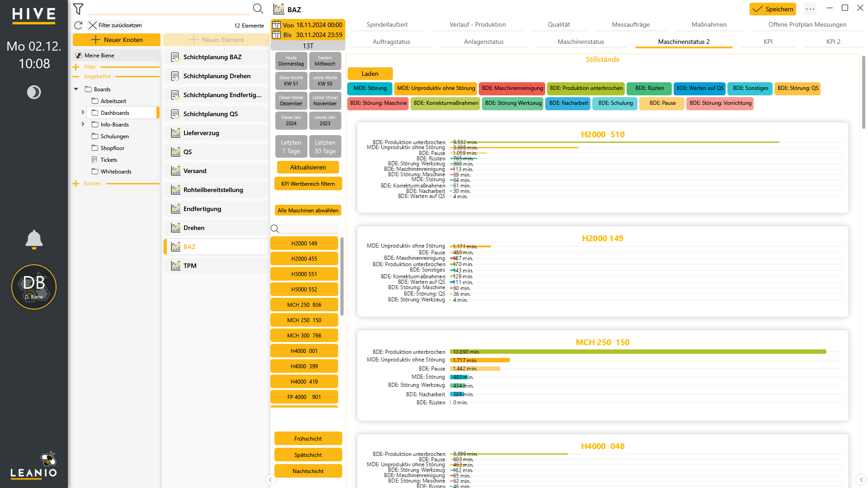Click Alle Maschinen abwählen button
Image resolution: width=868 pixels, height=488 pixels.
(x=308, y=211)
